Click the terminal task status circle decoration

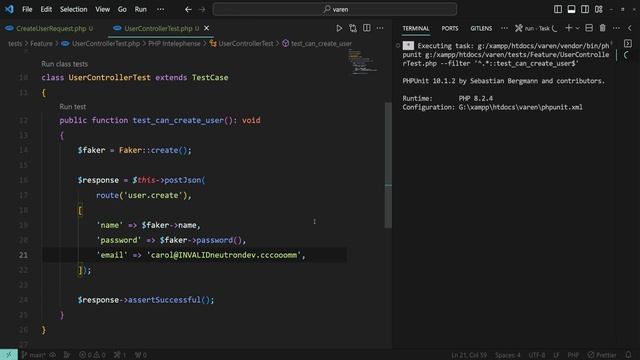click(x=398, y=46)
